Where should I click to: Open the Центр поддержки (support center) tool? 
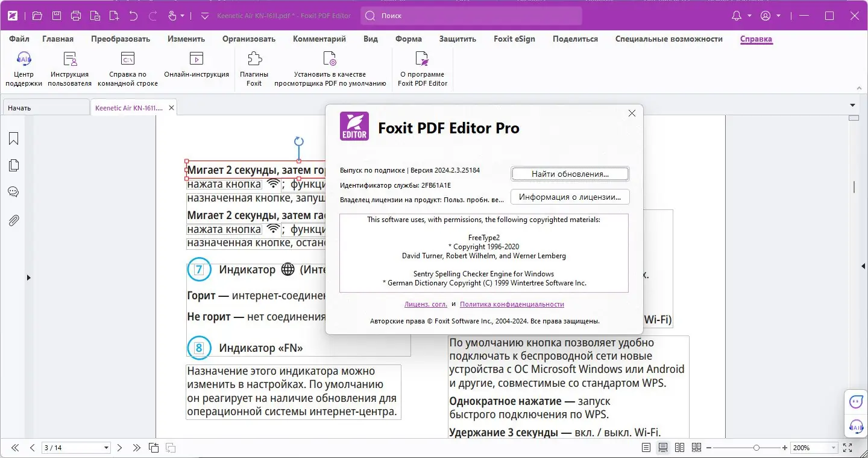click(x=24, y=66)
